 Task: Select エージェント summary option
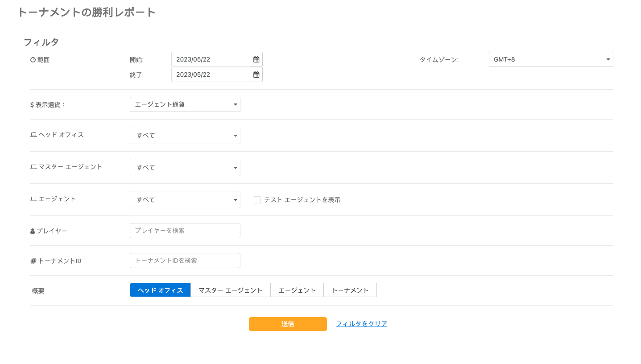[297, 290]
